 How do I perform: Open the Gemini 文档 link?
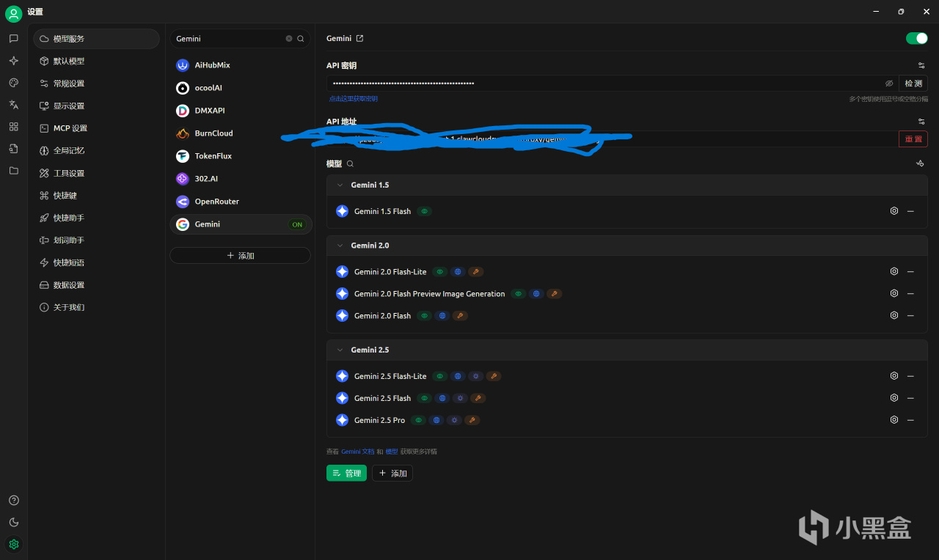point(357,452)
